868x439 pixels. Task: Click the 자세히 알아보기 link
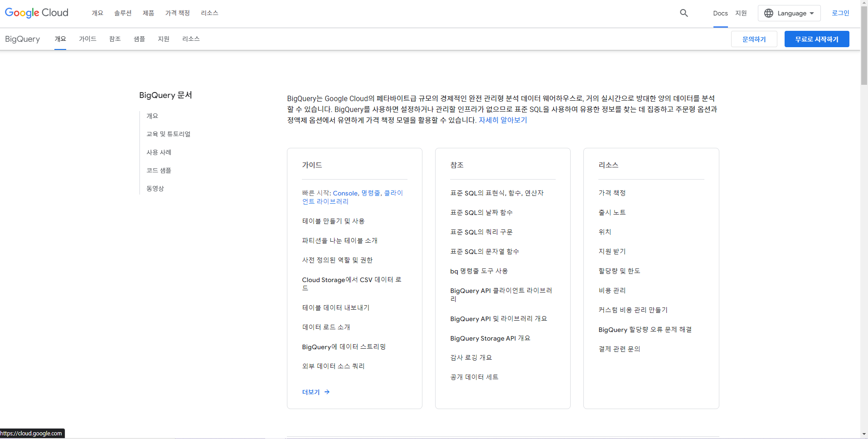pos(503,120)
